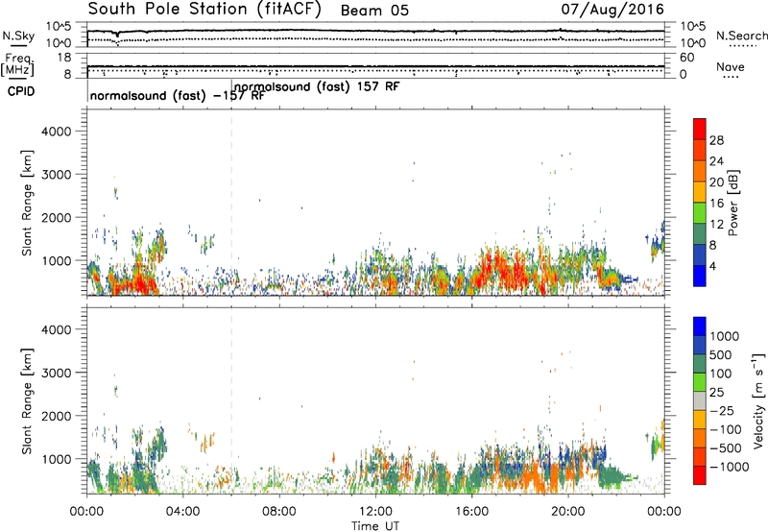Pick the red top segment of Power colorbar
The height and width of the screenshot is (532, 768).
pyautogui.click(x=700, y=129)
